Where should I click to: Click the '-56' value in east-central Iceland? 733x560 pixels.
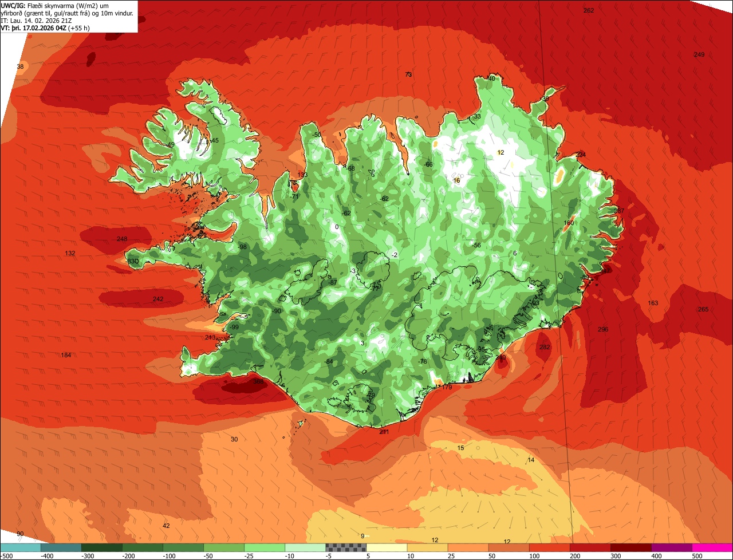pos(476,245)
